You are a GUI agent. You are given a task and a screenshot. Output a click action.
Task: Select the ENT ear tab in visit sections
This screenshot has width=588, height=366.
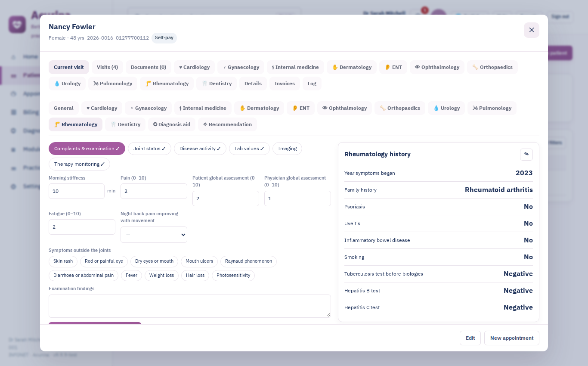(300, 108)
